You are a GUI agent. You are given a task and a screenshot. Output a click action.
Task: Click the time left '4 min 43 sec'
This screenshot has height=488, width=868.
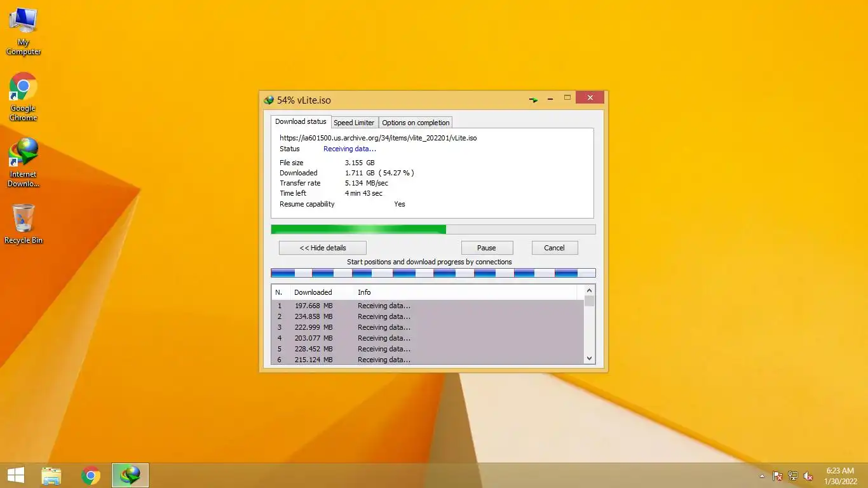pyautogui.click(x=363, y=193)
